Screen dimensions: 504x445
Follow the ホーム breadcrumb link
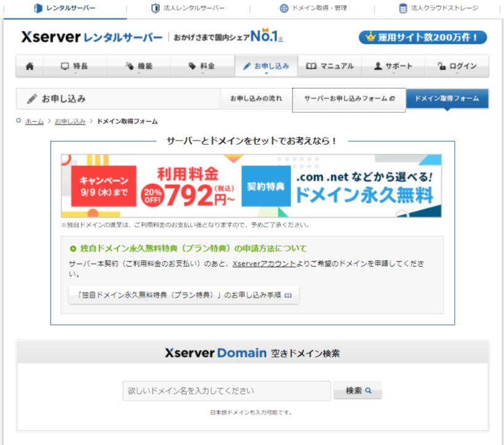tap(35, 121)
